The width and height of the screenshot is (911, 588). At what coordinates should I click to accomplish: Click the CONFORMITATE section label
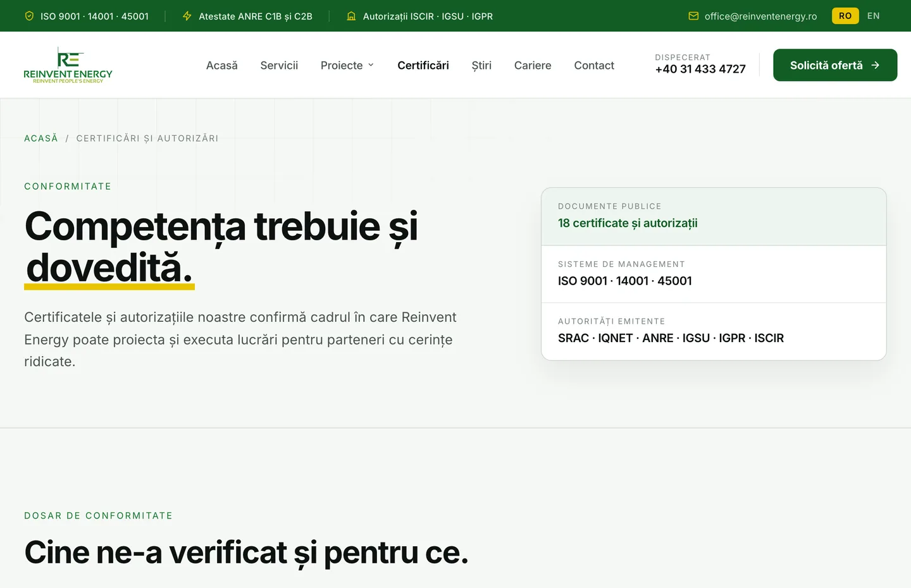click(68, 187)
